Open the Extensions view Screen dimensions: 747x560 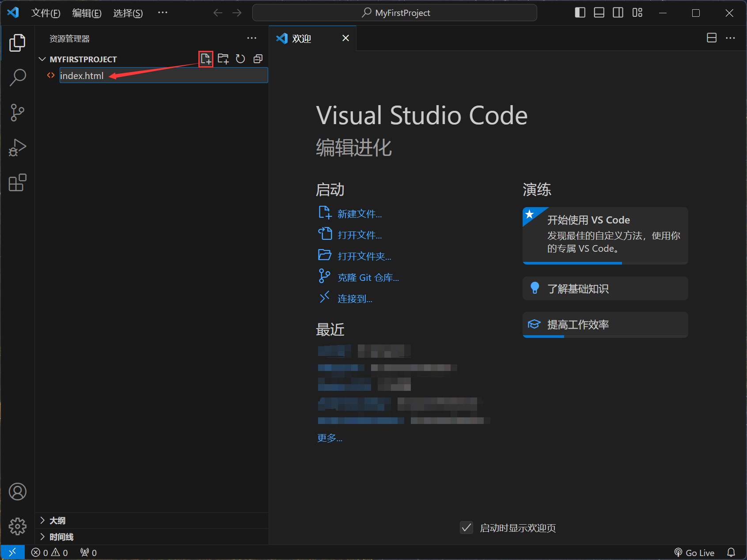point(17,182)
